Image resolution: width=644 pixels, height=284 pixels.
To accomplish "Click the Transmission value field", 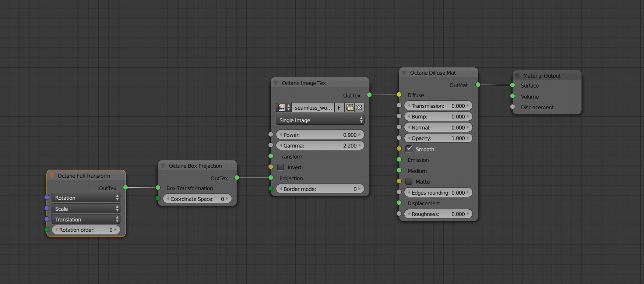I will coord(438,106).
